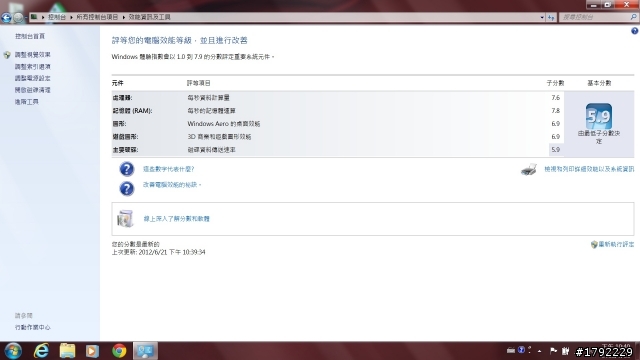Image resolution: width=640 pixels, height=360 pixels.
Task: Open 開啟磁碟清理 sidebar link
Action: 33,90
